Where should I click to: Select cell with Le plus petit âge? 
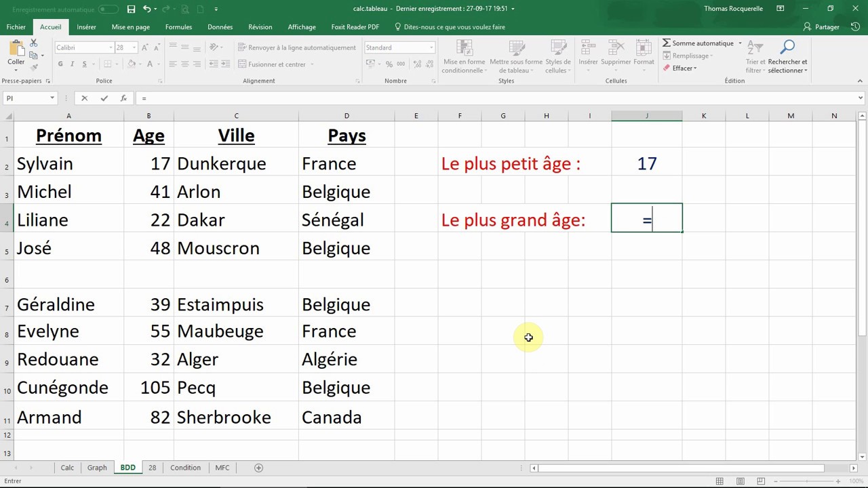pyautogui.click(x=511, y=163)
